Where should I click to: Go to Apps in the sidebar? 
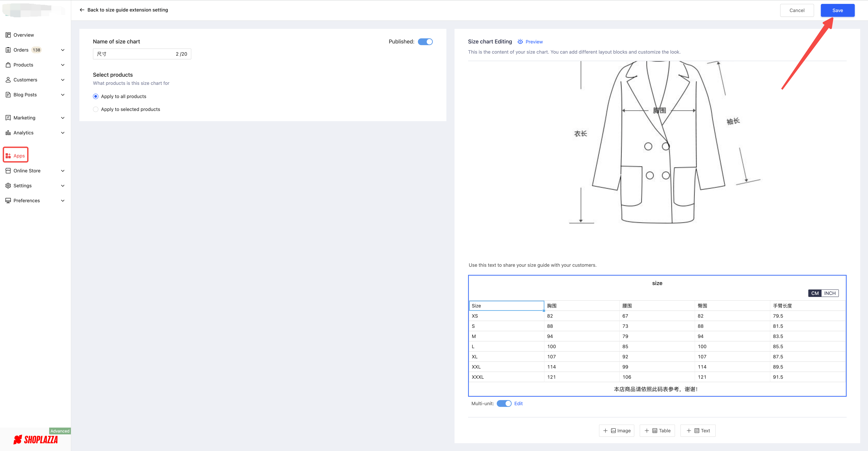click(19, 156)
